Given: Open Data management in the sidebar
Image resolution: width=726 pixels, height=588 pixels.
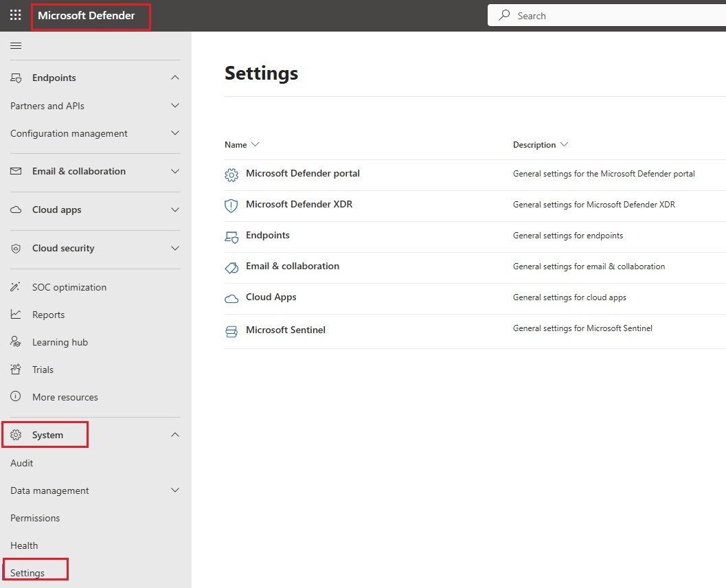Looking at the screenshot, I should pos(49,490).
